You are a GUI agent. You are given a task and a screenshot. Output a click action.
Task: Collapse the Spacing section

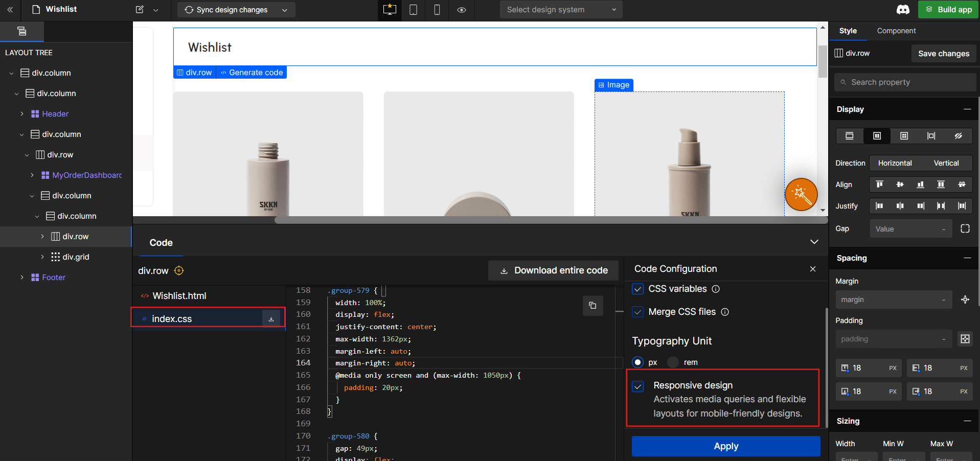(x=967, y=258)
